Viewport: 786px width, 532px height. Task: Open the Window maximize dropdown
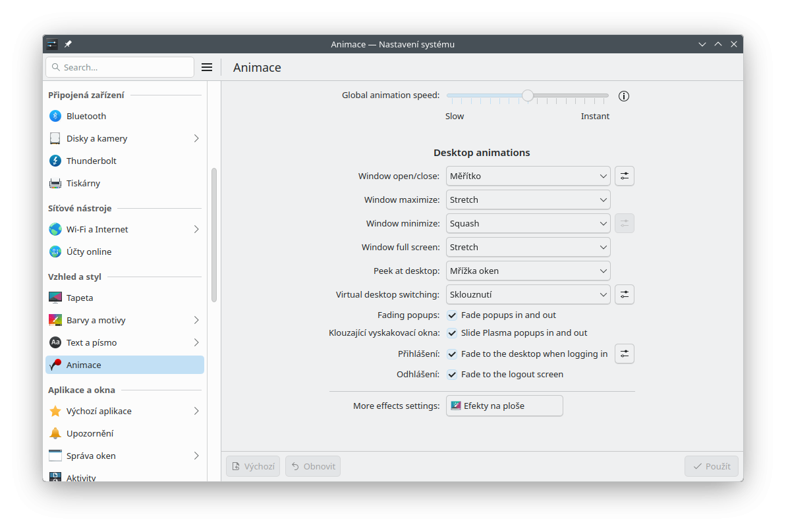click(x=528, y=199)
